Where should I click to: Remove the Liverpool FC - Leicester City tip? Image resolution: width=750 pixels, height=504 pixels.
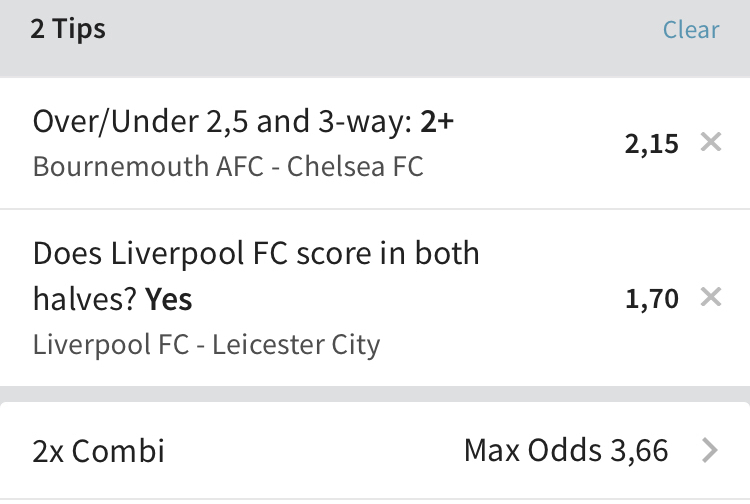711,297
